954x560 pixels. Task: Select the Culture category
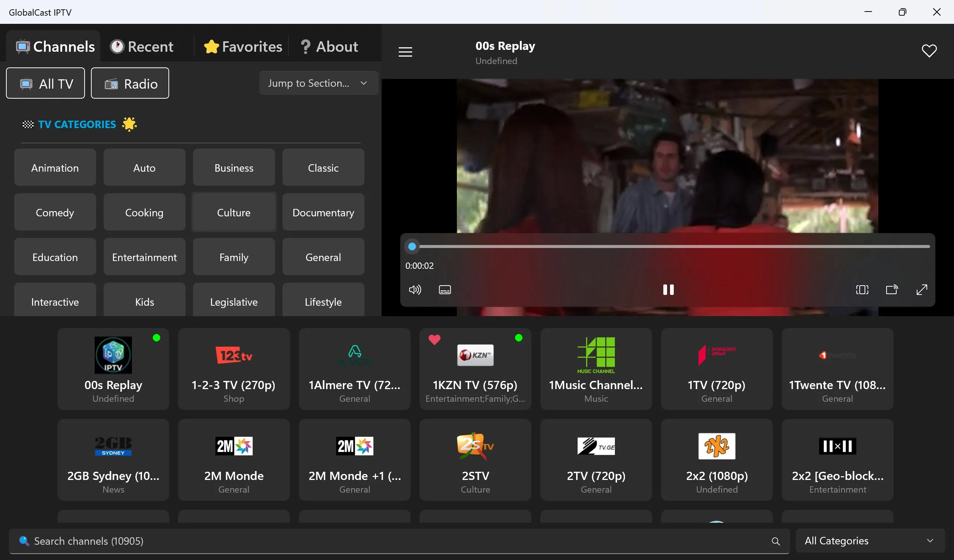[234, 212]
